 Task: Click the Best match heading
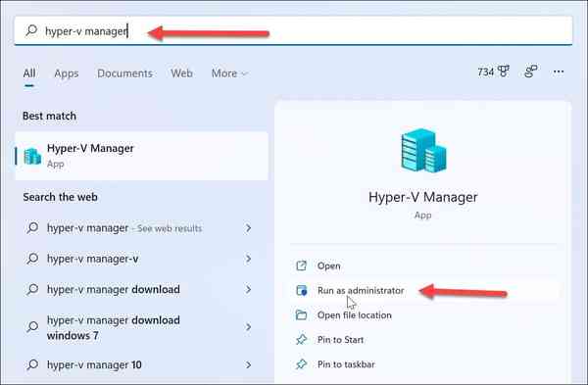[49, 116]
